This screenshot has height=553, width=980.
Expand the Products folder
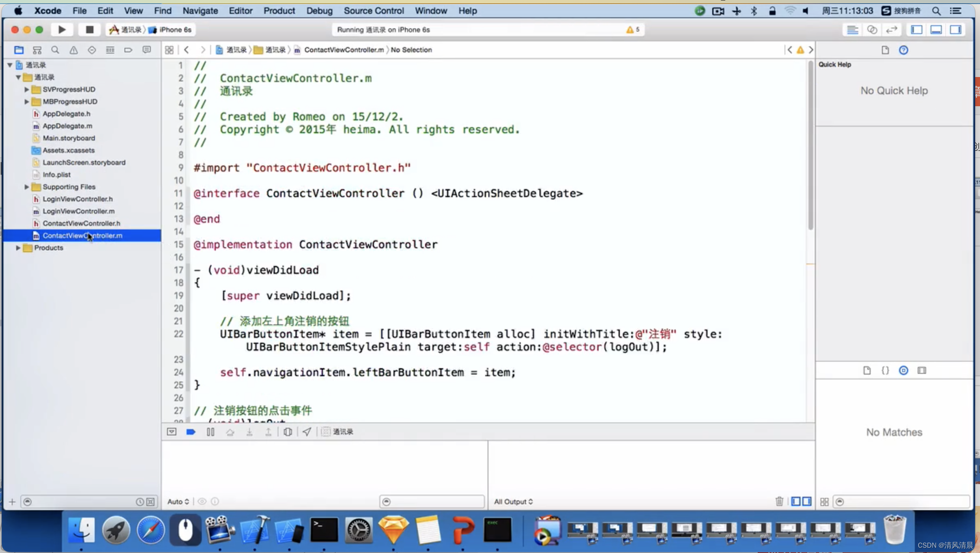18,248
